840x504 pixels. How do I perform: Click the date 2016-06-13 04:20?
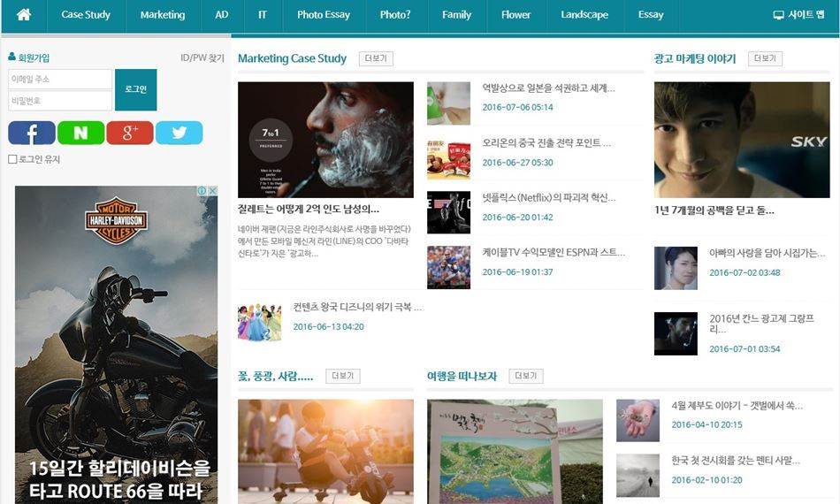[328, 327]
